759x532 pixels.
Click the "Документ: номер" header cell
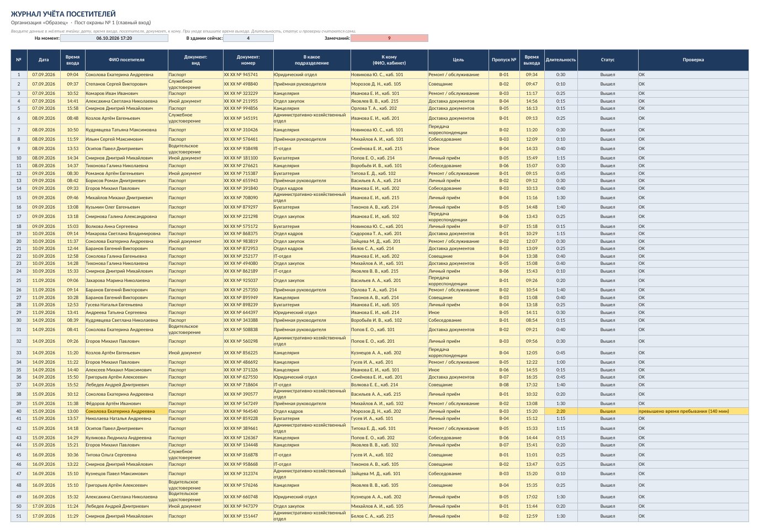coord(248,60)
